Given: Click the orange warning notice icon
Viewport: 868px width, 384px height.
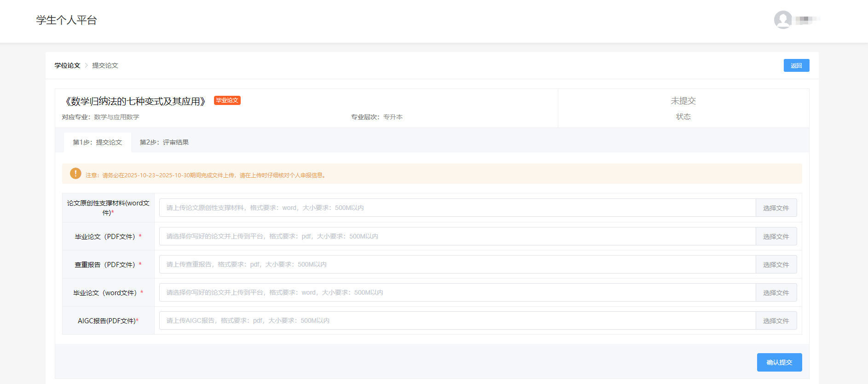Looking at the screenshot, I should point(75,174).
